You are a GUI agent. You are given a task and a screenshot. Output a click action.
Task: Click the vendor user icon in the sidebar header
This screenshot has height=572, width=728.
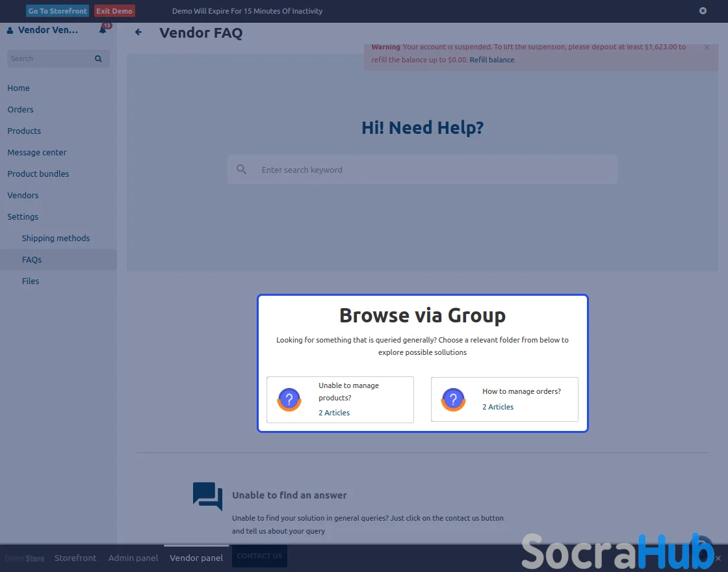[x=10, y=30]
